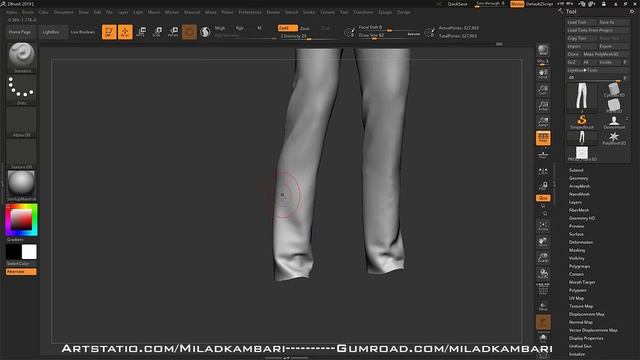Select the Move transform icon
Viewport: 640px width, 360px height.
(x=142, y=32)
